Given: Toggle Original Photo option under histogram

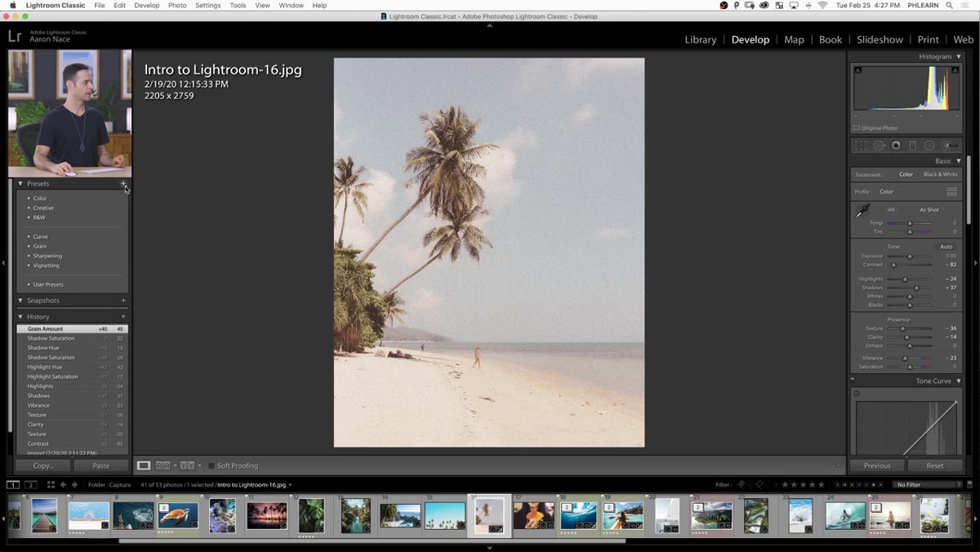Looking at the screenshot, I should tap(857, 128).
